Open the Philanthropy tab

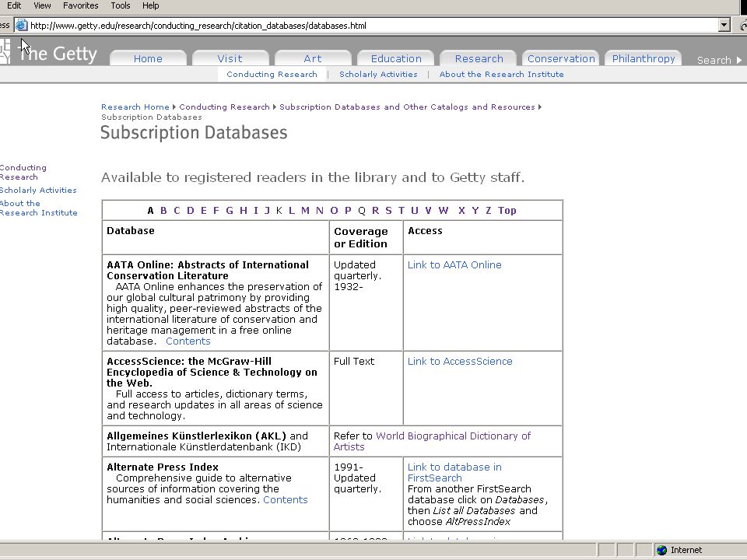644,58
